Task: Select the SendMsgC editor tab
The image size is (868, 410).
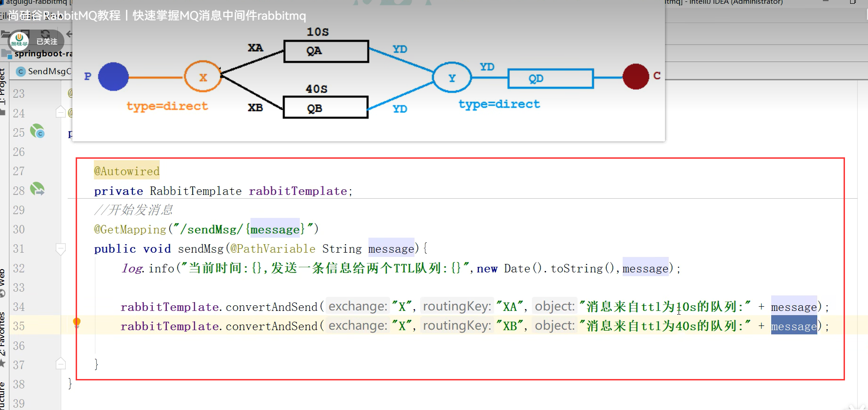Action: tap(44, 71)
